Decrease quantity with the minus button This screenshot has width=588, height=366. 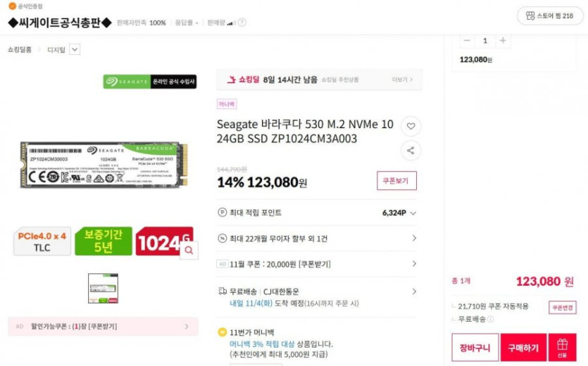coord(467,41)
